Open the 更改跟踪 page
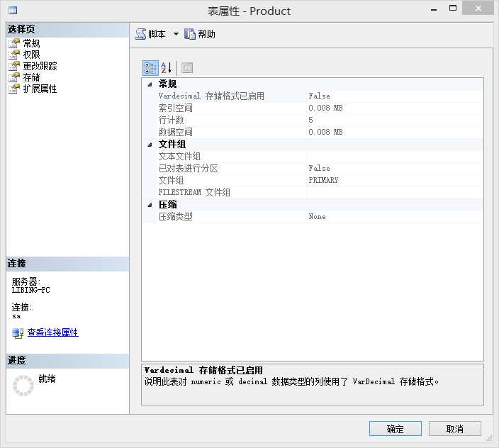This screenshot has height=448, width=499. (x=40, y=66)
